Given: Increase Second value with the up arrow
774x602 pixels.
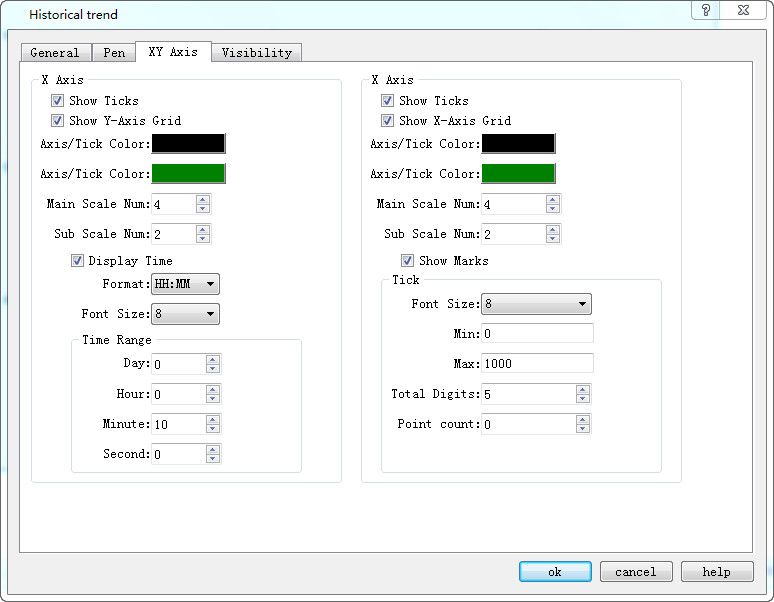Looking at the screenshot, I should point(213,450).
